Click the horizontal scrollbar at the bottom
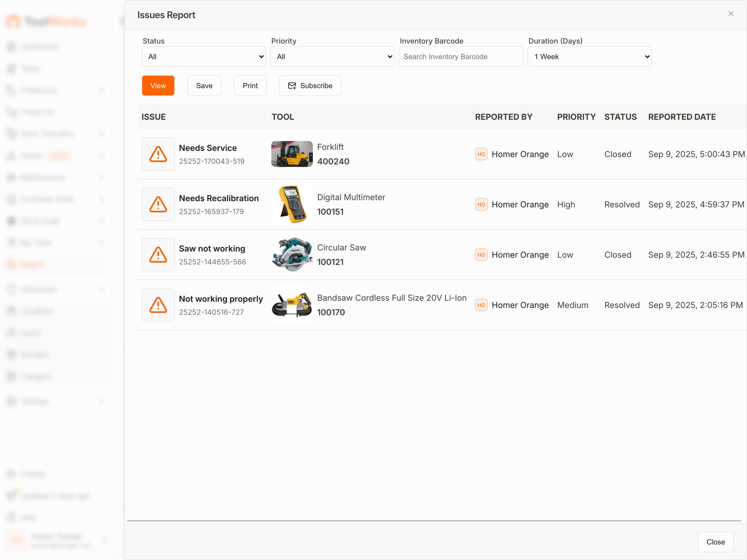This screenshot has height=560, width=747. (434, 521)
